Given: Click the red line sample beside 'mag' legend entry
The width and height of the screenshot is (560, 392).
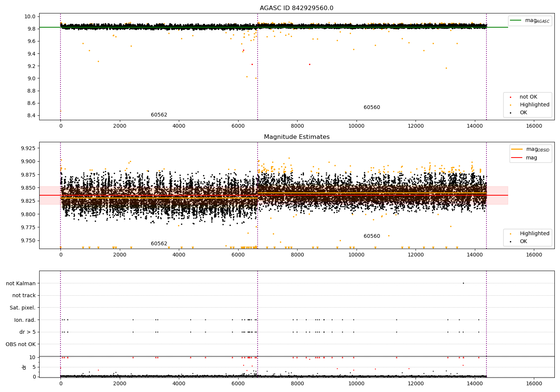Looking at the screenshot, I should 517,158.
